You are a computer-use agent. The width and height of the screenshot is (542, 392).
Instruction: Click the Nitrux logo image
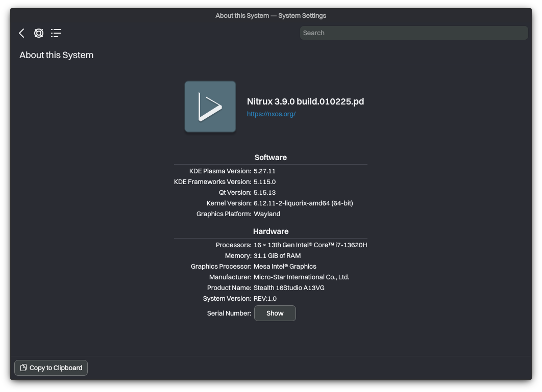210,107
